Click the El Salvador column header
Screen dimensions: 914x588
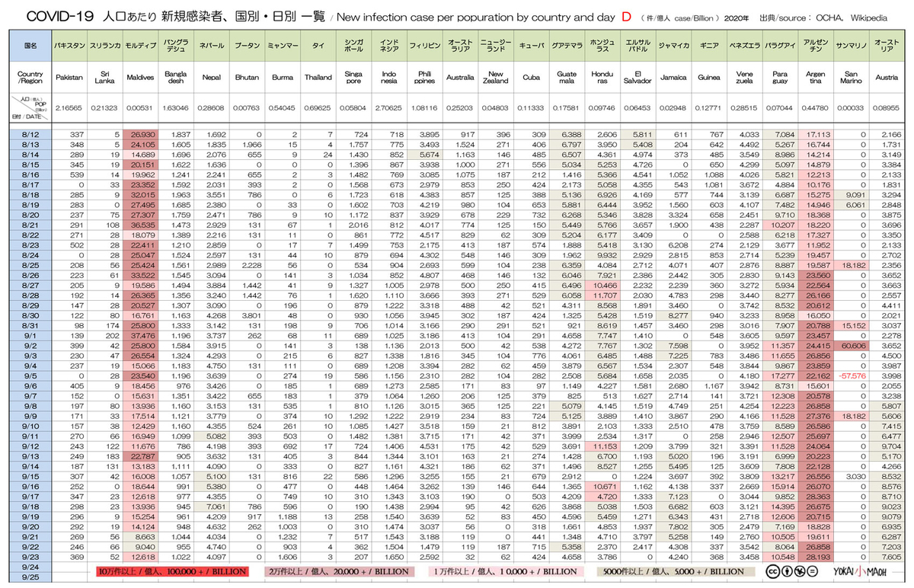point(638,78)
